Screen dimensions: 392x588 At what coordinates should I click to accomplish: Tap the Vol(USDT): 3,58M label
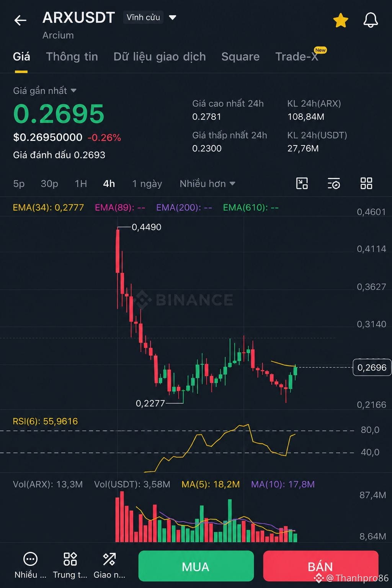click(x=132, y=484)
